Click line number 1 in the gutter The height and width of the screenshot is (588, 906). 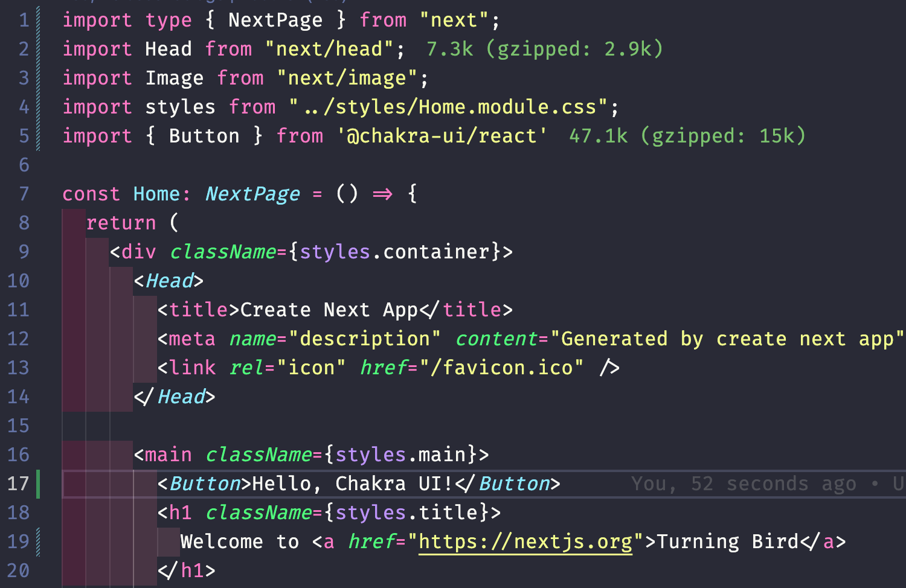pyautogui.click(x=24, y=20)
